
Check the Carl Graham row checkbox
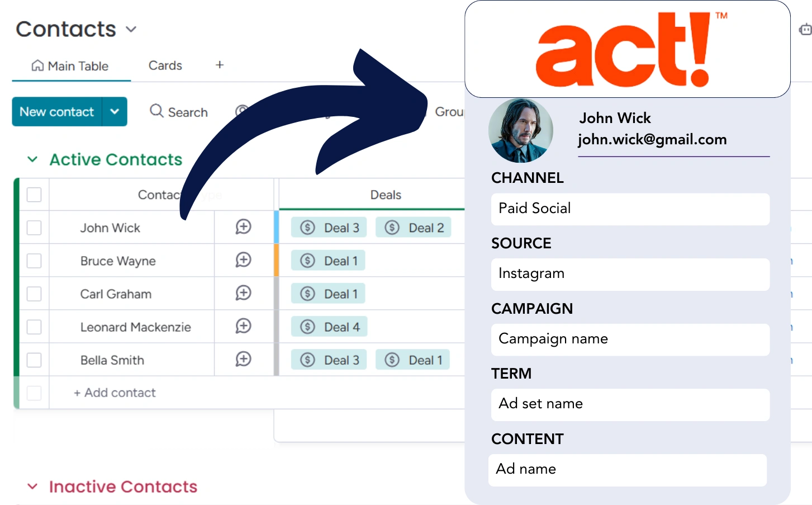[34, 294]
